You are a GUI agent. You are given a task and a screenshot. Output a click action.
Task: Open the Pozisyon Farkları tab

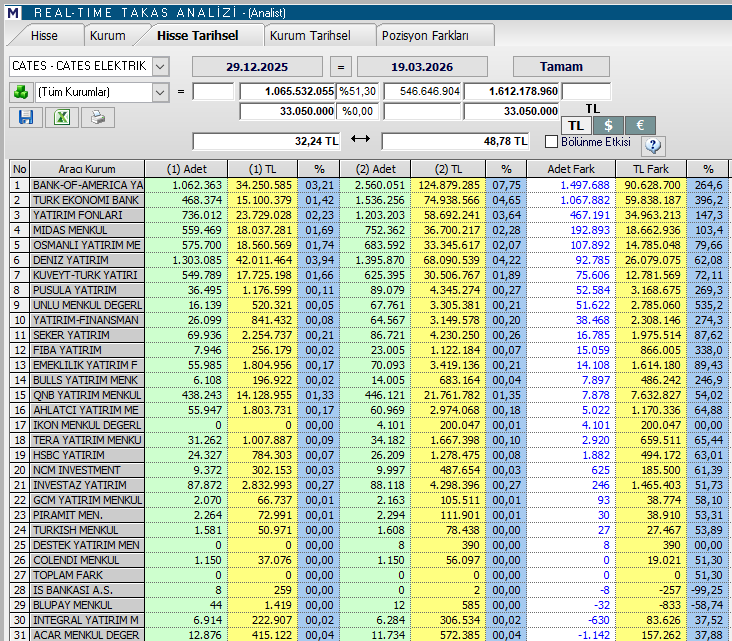tap(425, 35)
